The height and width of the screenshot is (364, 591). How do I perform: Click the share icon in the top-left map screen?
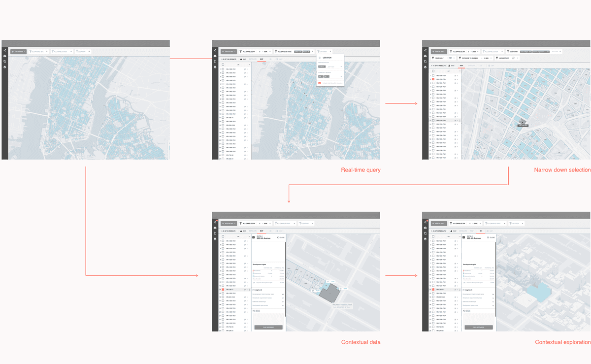tap(4, 50)
